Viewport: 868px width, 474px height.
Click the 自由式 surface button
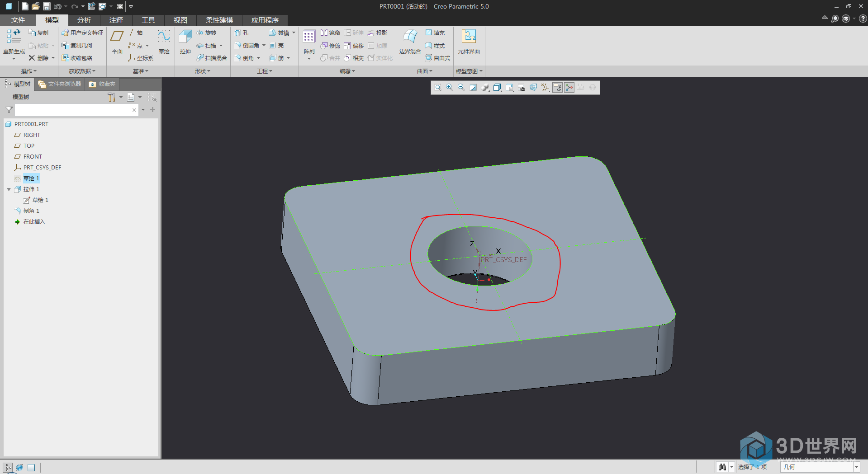(437, 58)
